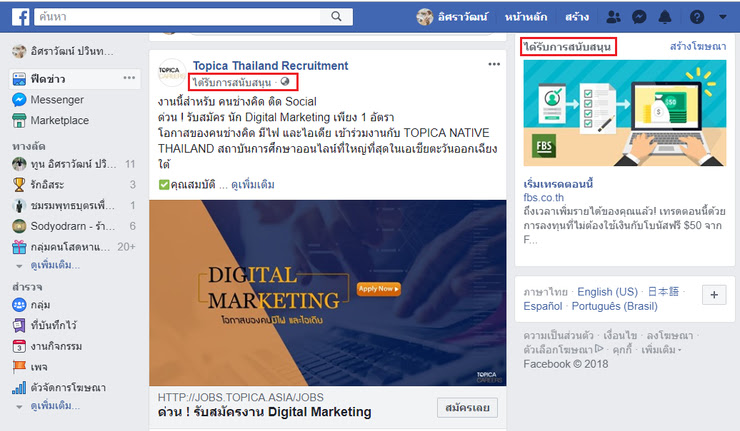The width and height of the screenshot is (740, 431).
Task: Open ทุน อิศราวัฒน์ shortcut
Action: (x=73, y=164)
